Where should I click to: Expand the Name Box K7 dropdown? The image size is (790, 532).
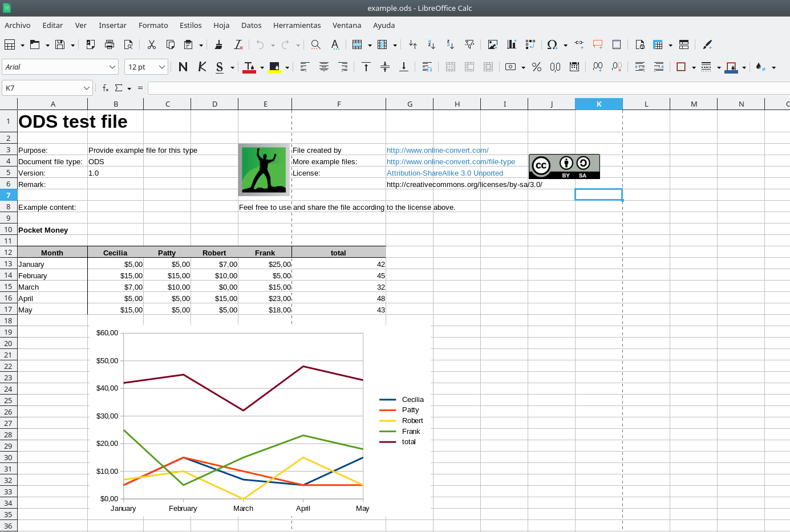pos(87,88)
